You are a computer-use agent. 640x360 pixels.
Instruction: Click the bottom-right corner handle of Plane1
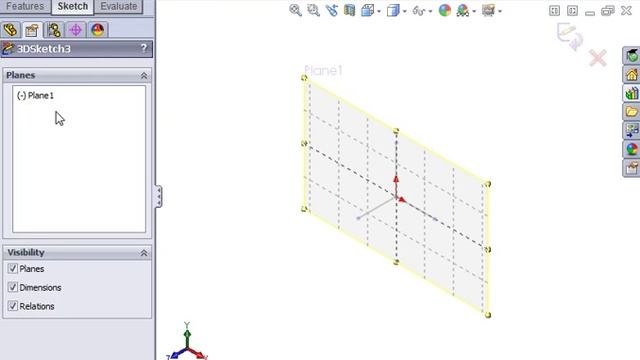(488, 315)
